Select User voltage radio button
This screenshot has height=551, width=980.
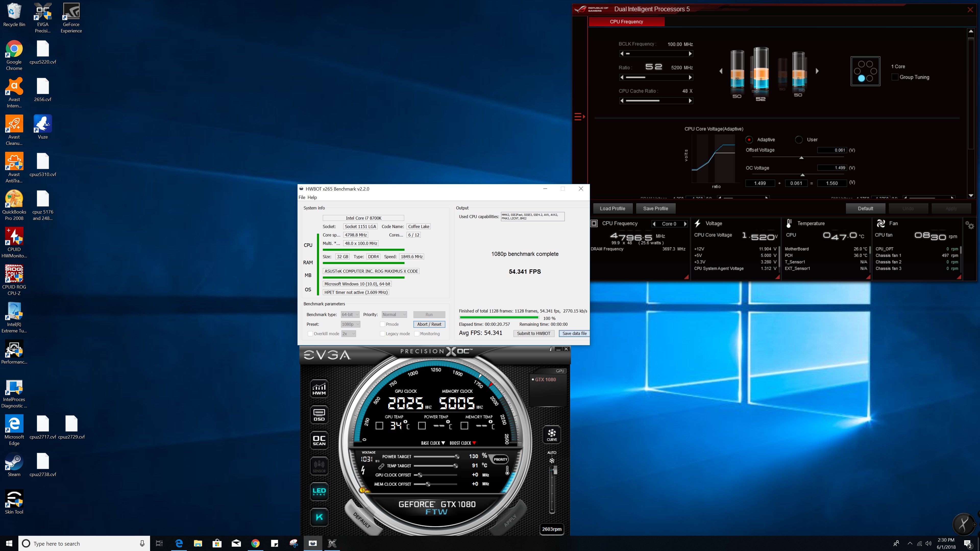(x=799, y=140)
